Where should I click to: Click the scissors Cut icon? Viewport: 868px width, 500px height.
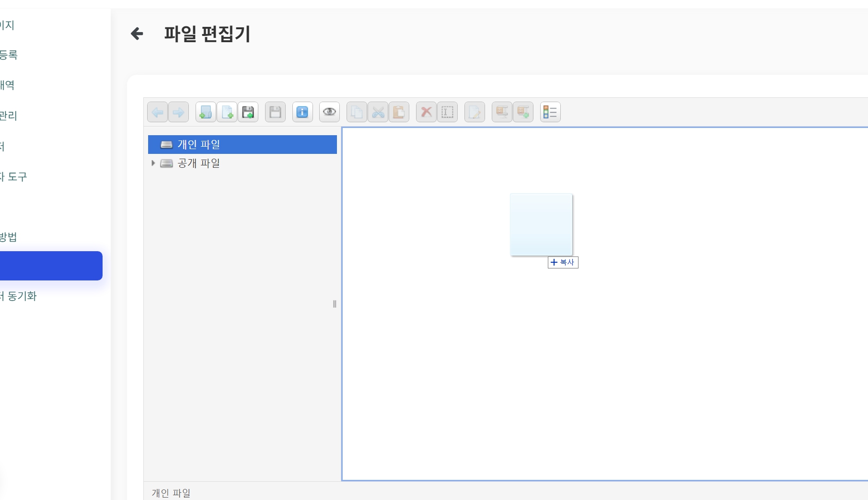tap(378, 112)
